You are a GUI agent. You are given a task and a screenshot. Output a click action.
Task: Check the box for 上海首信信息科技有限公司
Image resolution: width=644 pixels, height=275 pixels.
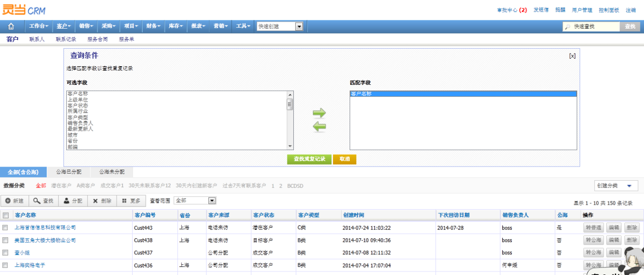(6, 228)
